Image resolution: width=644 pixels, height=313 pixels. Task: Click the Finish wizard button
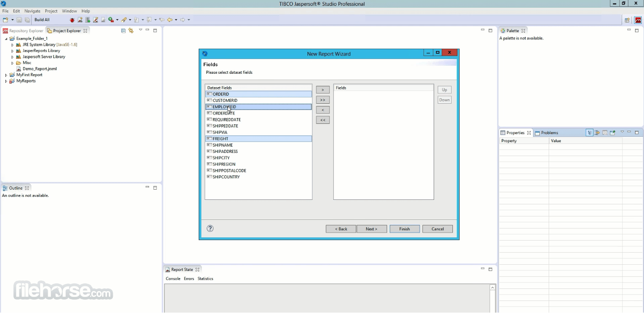coord(405,229)
